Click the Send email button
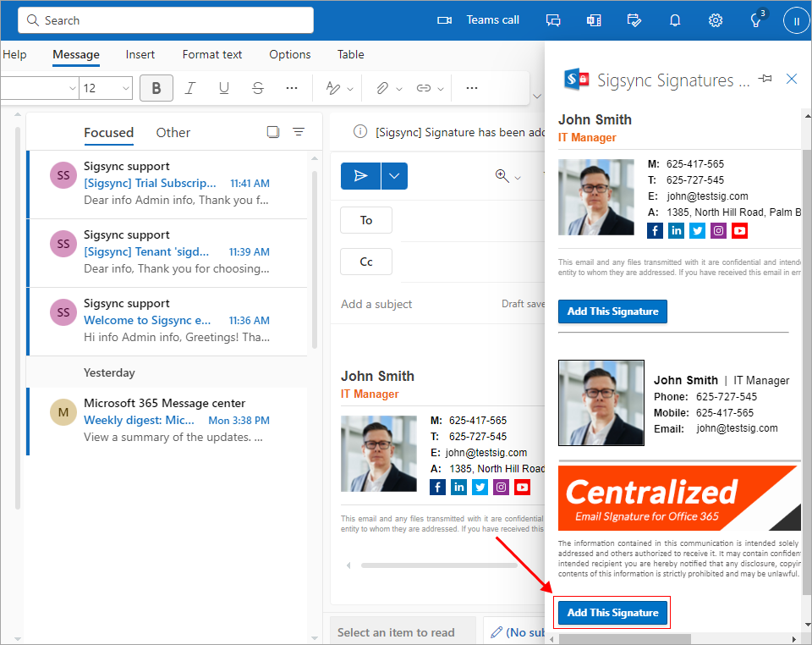This screenshot has width=812, height=645. [x=361, y=176]
